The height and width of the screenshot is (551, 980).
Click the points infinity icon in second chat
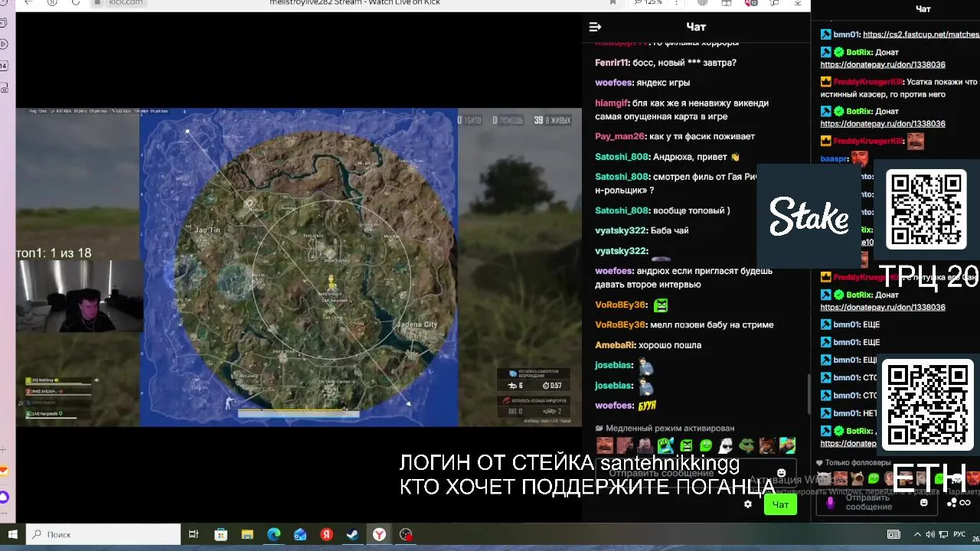point(959,503)
